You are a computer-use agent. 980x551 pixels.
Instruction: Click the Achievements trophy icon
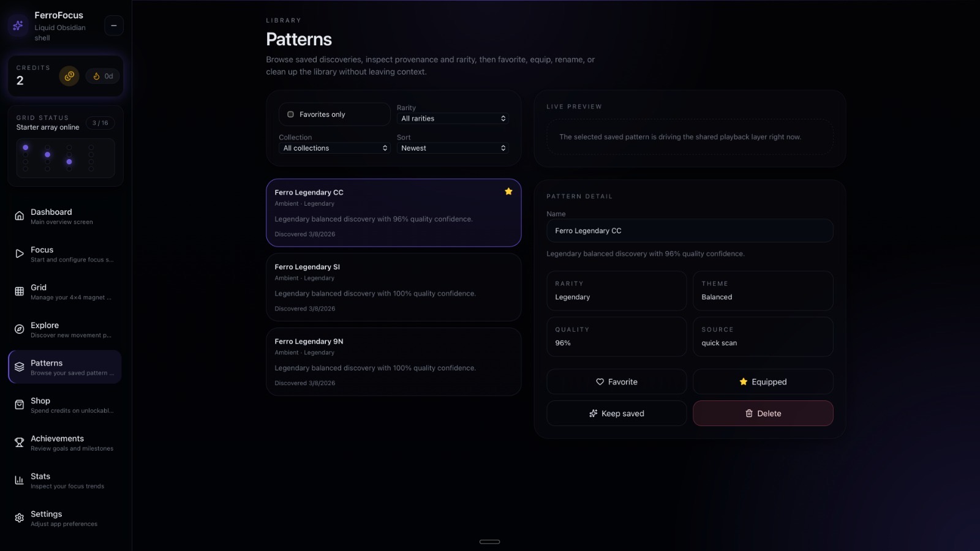20,443
